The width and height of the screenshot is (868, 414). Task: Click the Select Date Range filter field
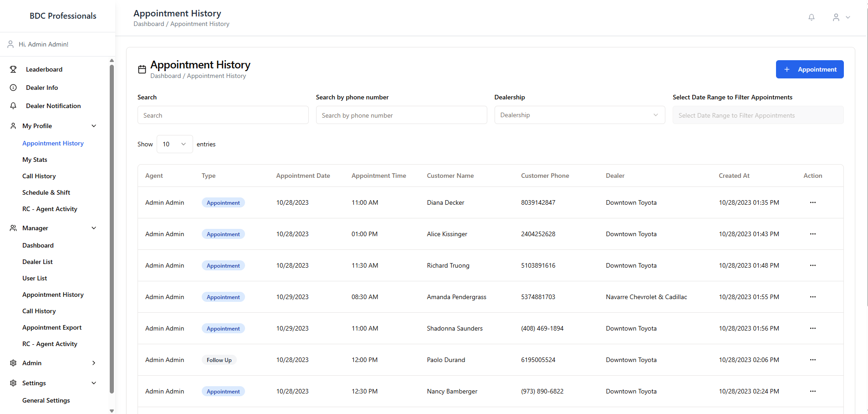pos(758,115)
